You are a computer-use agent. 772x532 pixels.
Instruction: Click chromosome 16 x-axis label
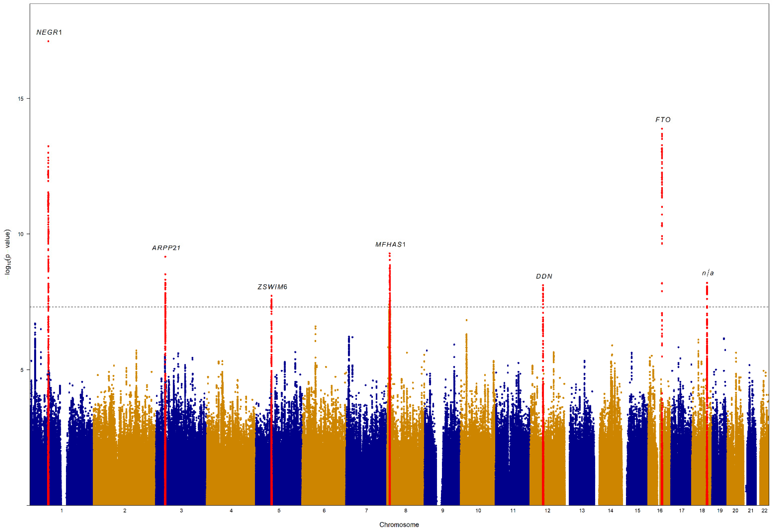[660, 510]
